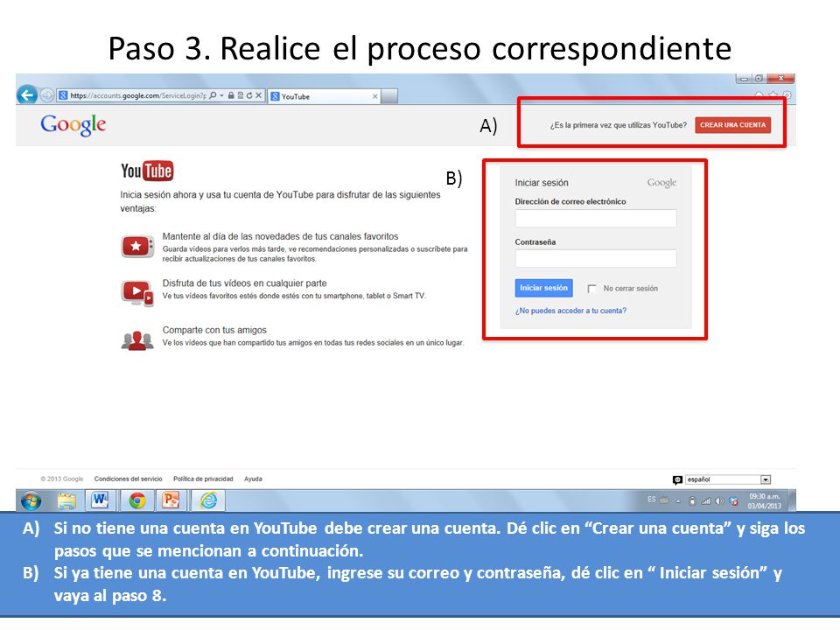Open the browser Tools gear icon
This screenshot has width=840, height=630.
coord(787,95)
